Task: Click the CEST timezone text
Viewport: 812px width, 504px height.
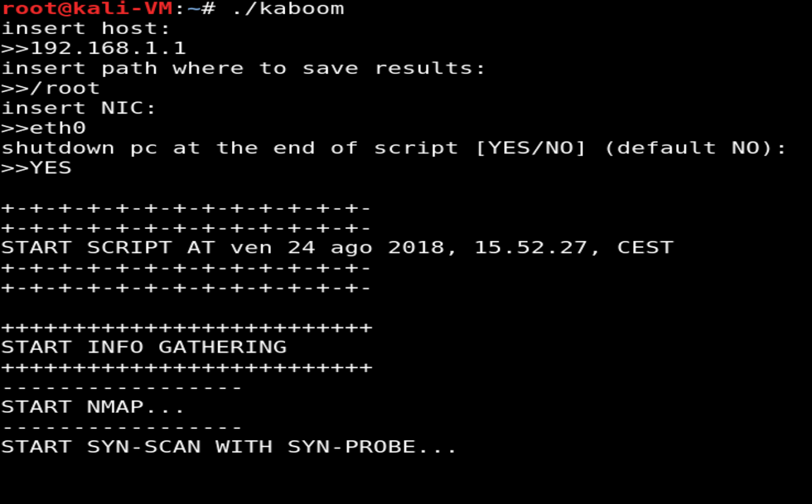Action: (x=645, y=247)
